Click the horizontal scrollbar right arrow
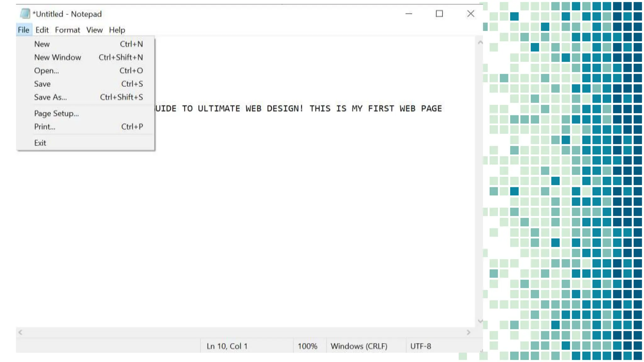Image resolution: width=644 pixels, height=362 pixels. pyautogui.click(x=469, y=332)
